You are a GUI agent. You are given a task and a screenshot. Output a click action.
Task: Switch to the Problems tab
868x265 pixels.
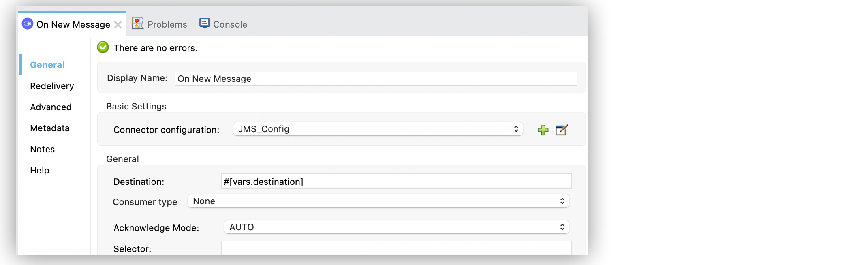(x=167, y=24)
